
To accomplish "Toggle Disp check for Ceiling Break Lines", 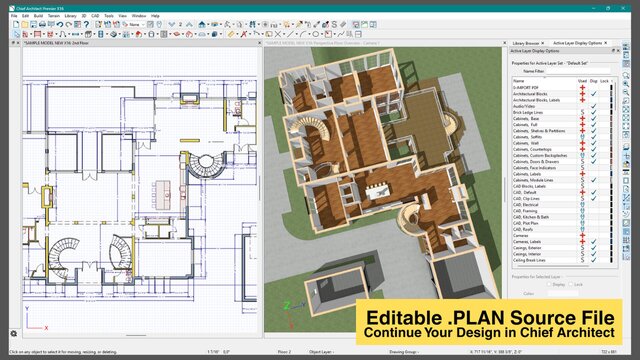I will 593,260.
